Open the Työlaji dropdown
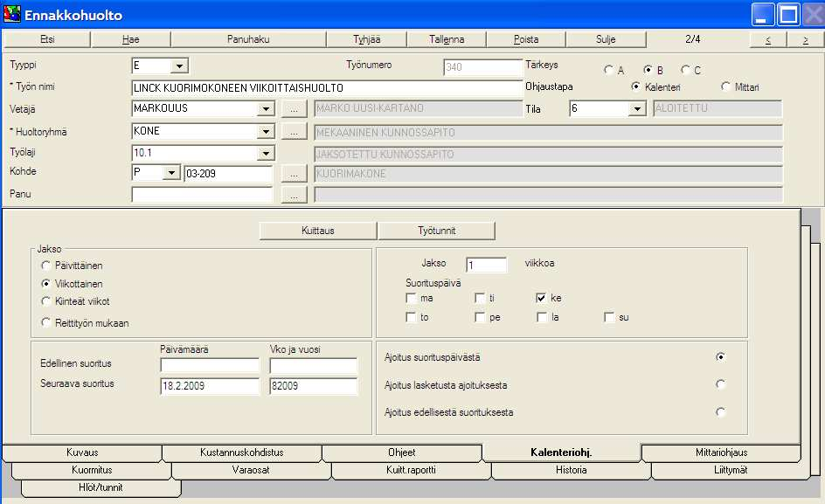This screenshot has width=825, height=504. click(266, 154)
